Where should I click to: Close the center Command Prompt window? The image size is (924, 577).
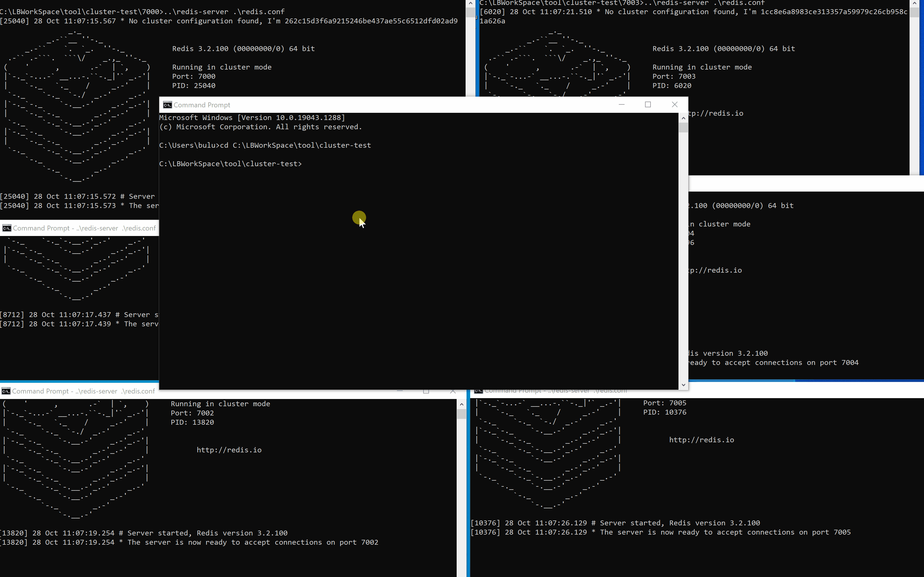[x=674, y=104]
